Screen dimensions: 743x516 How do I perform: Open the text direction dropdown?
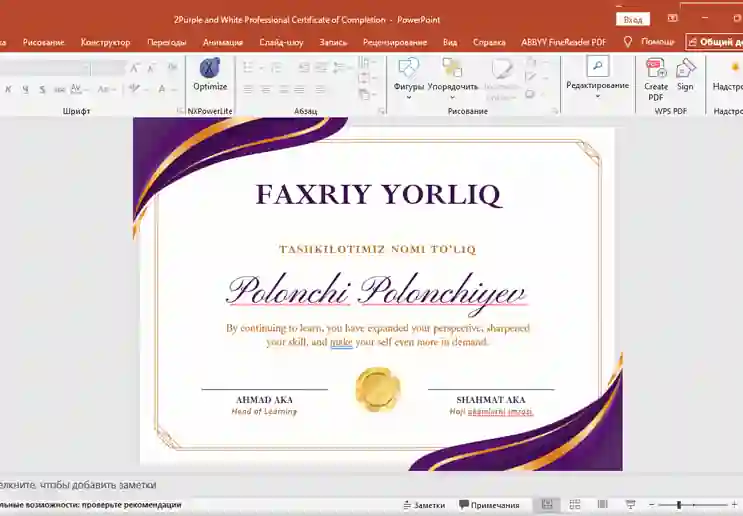367,62
